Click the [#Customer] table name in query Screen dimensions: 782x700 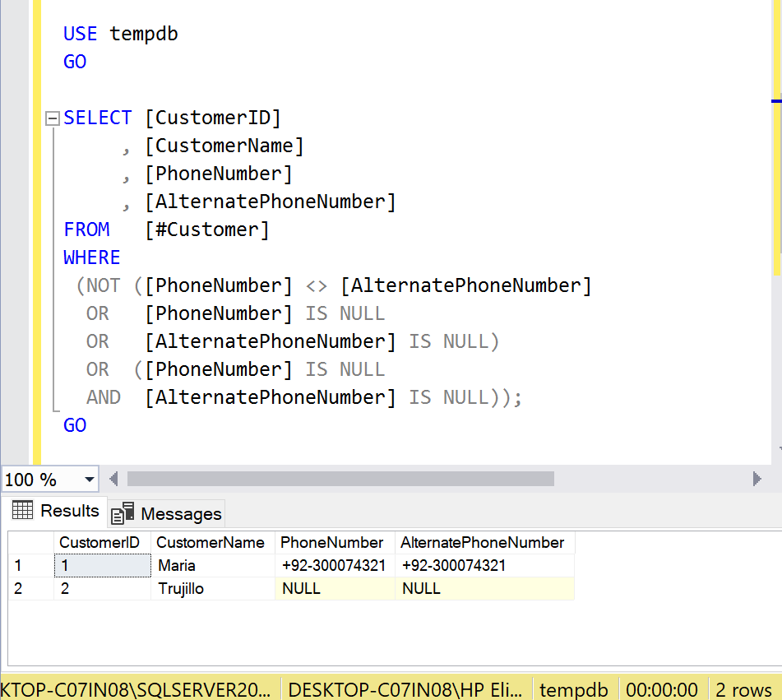coord(207,230)
